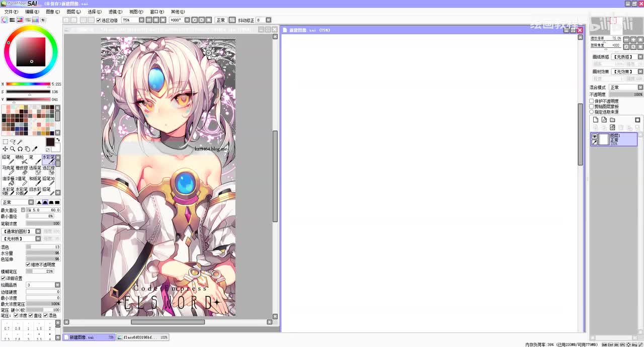Open the 【无材质】 brush texture dropdown
The height and width of the screenshot is (347, 644).
[x=39, y=238]
